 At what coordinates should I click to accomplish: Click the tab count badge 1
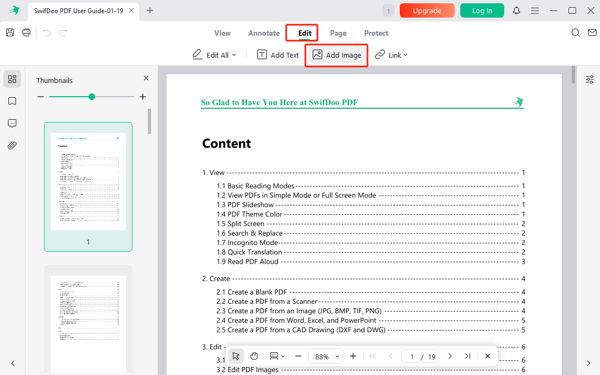coord(388,11)
